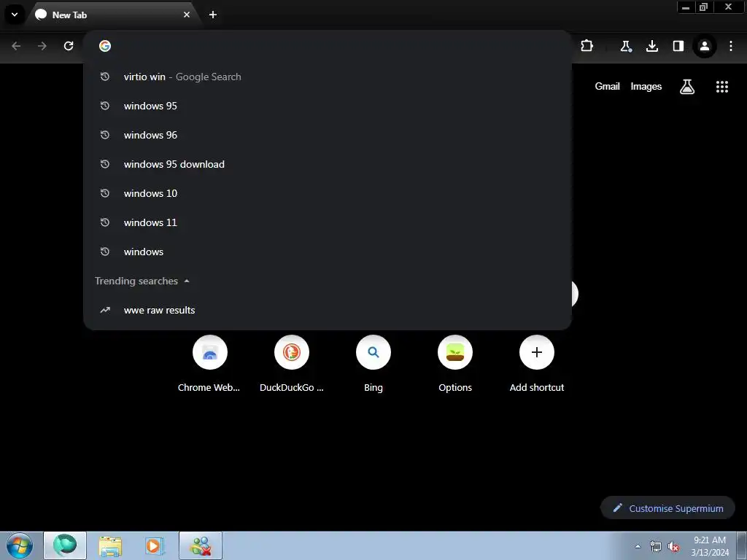Screen dimensions: 747x560
Task: Open the Options shortcut
Action: click(x=455, y=365)
